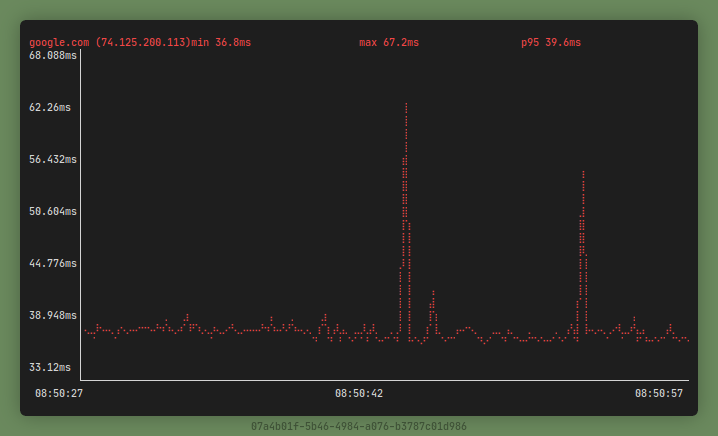This screenshot has width=718, height=436.
Task: Click the 38.948ms y-axis label
Action: (53, 316)
